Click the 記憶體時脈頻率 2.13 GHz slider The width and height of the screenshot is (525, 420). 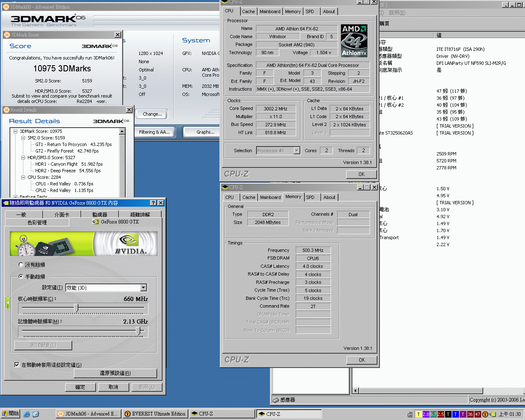[x=139, y=331]
